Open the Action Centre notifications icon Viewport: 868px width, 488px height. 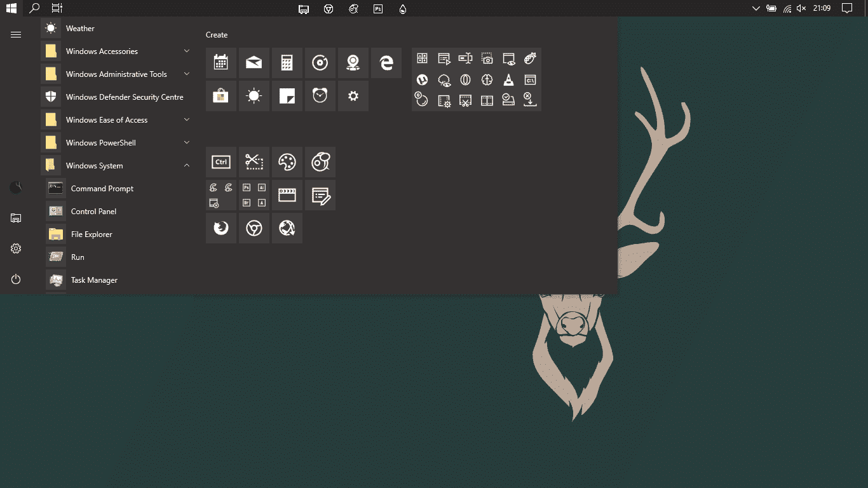pos(847,8)
